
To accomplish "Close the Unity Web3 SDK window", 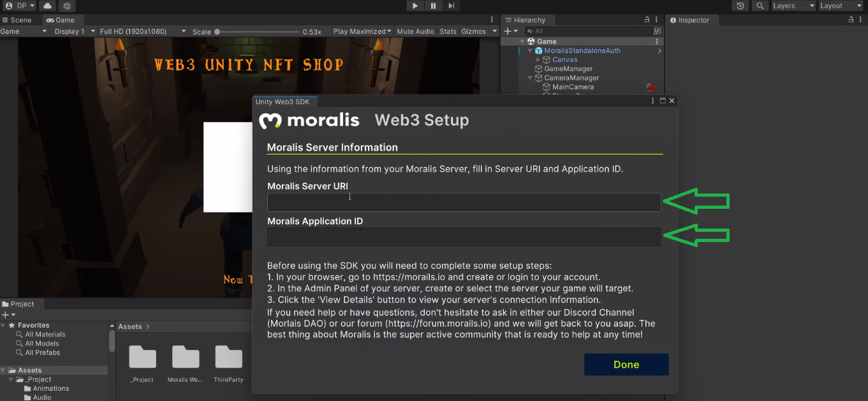I will pyautogui.click(x=672, y=101).
